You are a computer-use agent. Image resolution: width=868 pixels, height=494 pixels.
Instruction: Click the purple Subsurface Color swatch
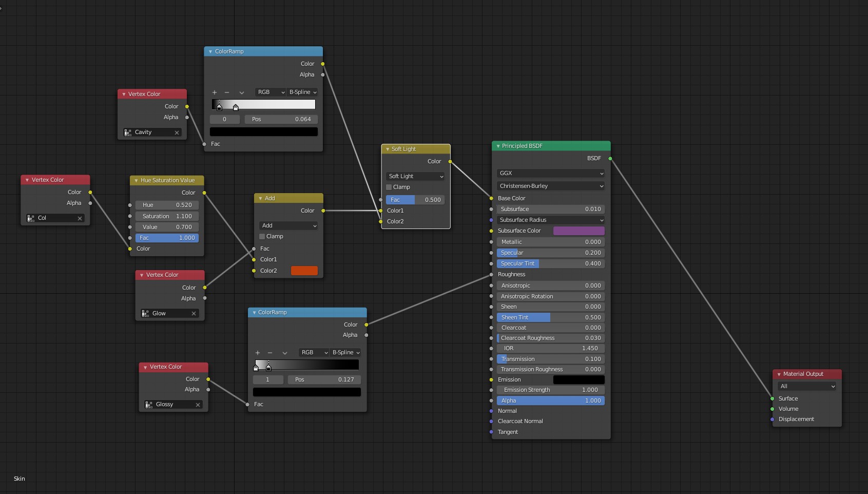(578, 231)
